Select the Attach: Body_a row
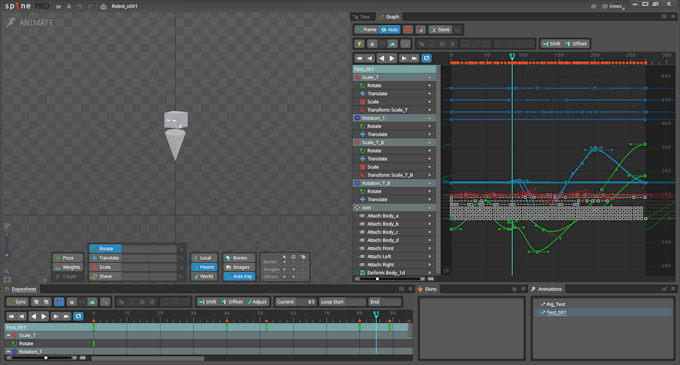 pos(394,216)
